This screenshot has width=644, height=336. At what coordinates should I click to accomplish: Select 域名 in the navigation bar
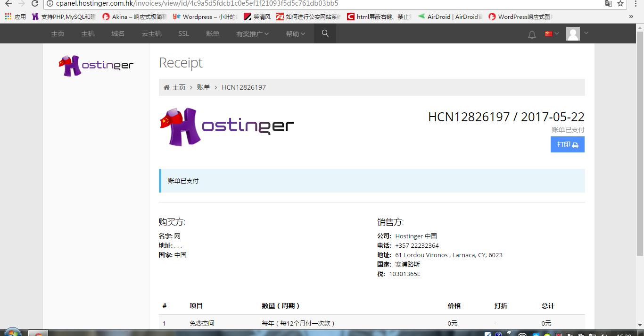coord(117,34)
